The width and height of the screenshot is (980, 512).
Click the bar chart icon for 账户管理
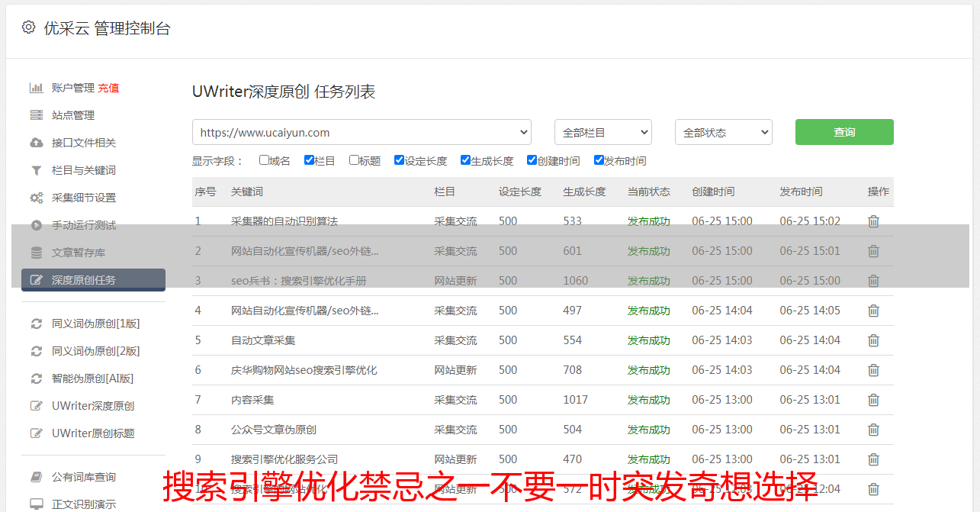pyautogui.click(x=36, y=88)
